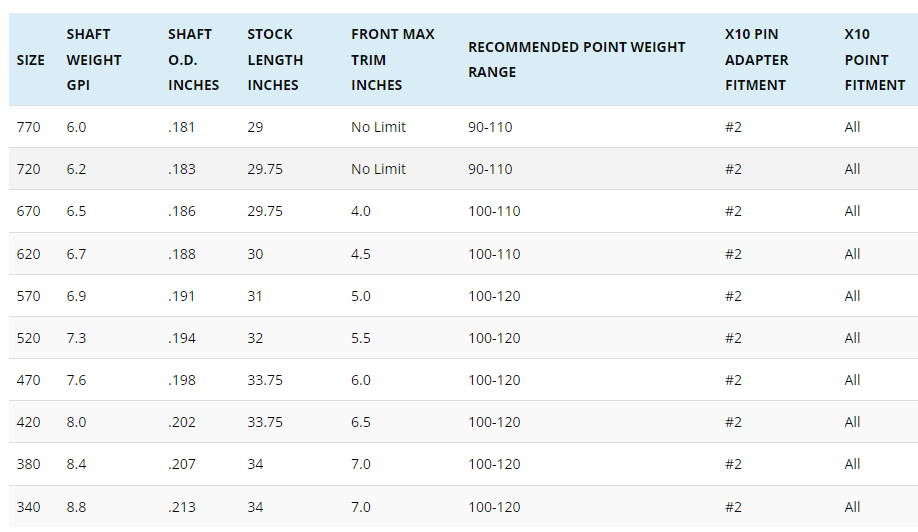Click the X10 PIN ADAPTER FITMENT header
The height and width of the screenshot is (532, 918).
tap(757, 60)
